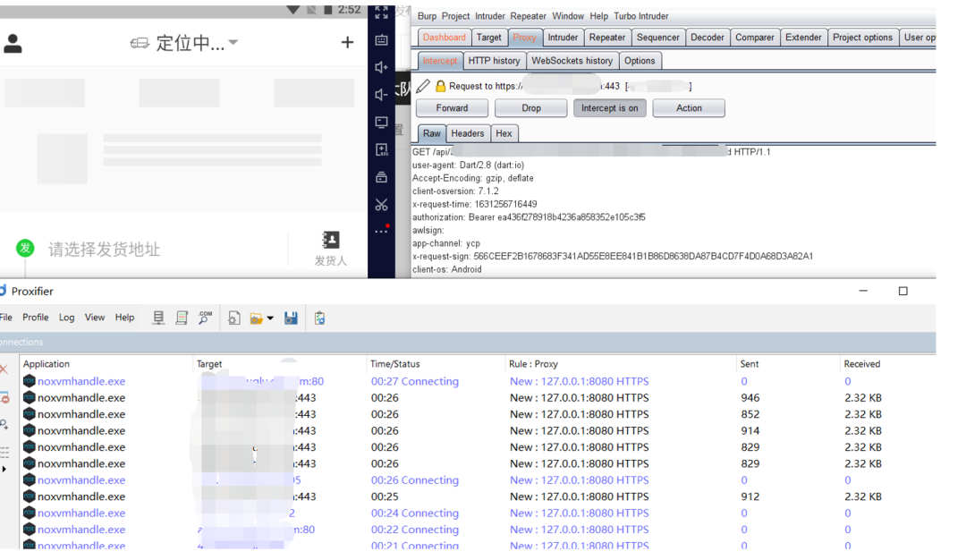Open the HTTP history sub-tab
The width and height of the screenshot is (966, 560).
coord(494,61)
